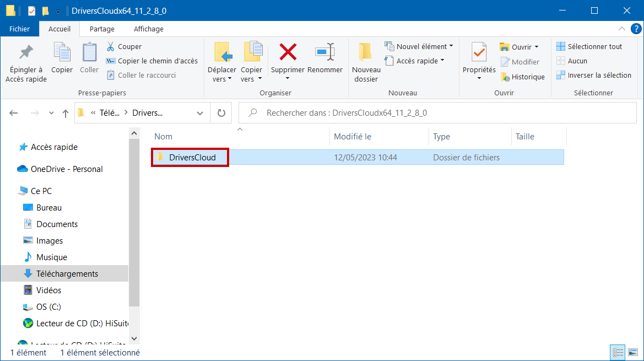The height and width of the screenshot is (361, 644).
Task: Click the search box Rechercher dans
Action: pos(437,113)
